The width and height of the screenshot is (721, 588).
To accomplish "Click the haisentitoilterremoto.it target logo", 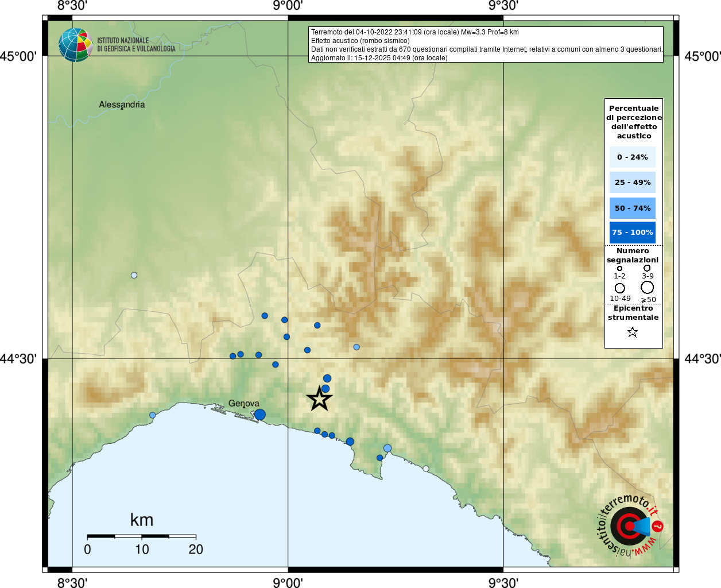I will pyautogui.click(x=630, y=527).
